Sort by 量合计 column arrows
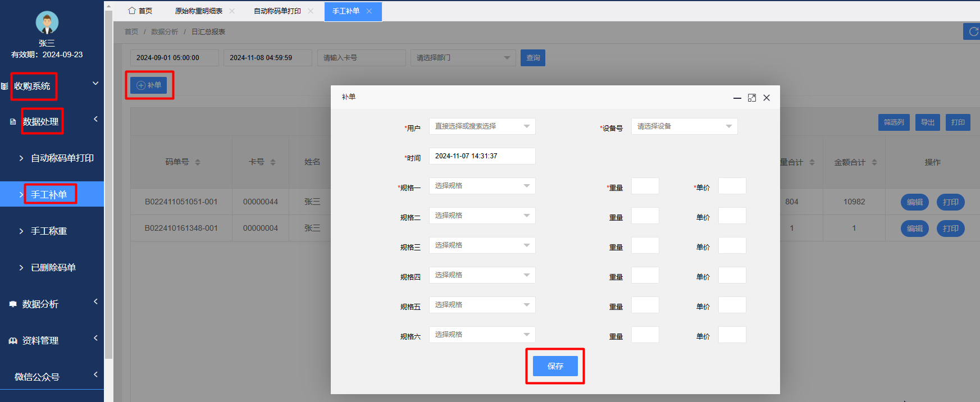Image resolution: width=980 pixels, height=402 pixels. pos(812,162)
